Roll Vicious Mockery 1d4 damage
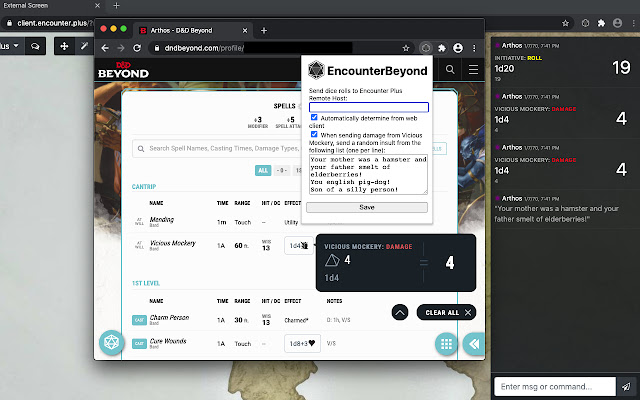The height and width of the screenshot is (400, 640). pos(299,246)
